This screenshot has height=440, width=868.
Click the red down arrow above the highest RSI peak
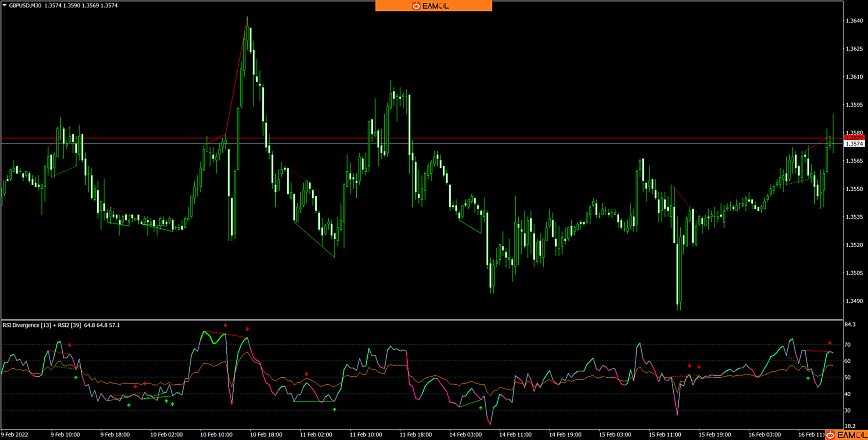[225, 325]
